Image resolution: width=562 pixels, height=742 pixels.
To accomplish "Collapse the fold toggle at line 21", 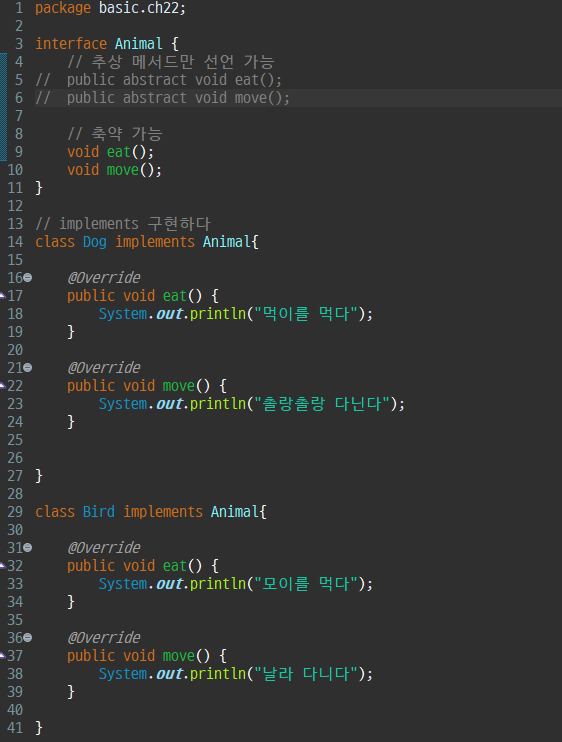I will pyautogui.click(x=28, y=368).
